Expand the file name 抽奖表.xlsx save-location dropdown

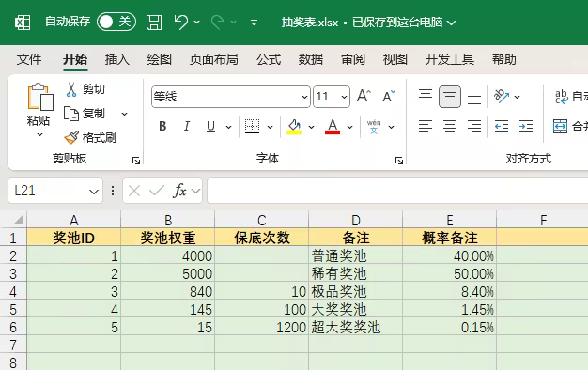[452, 23]
